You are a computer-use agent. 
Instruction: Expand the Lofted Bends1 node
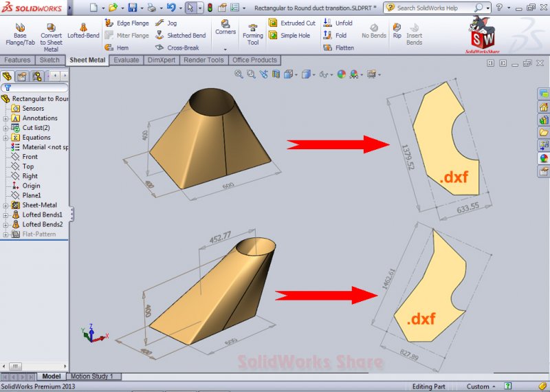[x=5, y=215]
